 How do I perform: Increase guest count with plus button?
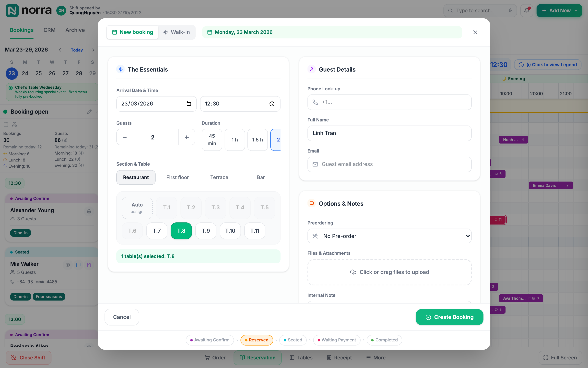(187, 137)
